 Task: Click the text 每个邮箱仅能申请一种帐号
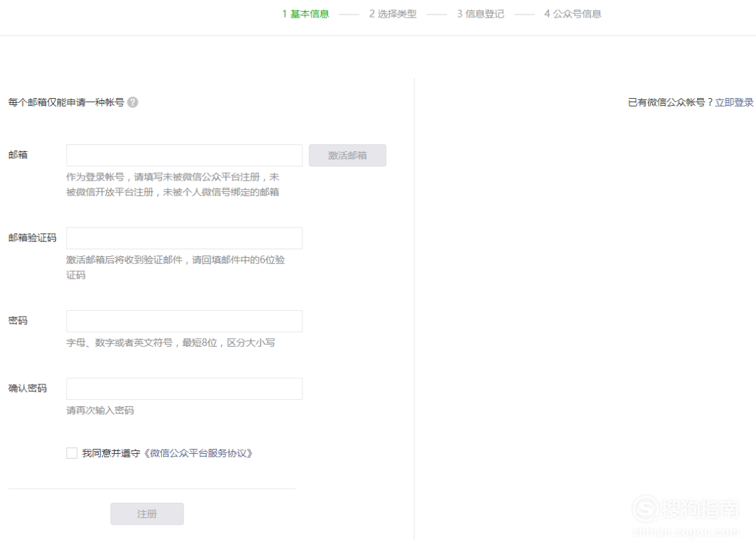tap(66, 102)
